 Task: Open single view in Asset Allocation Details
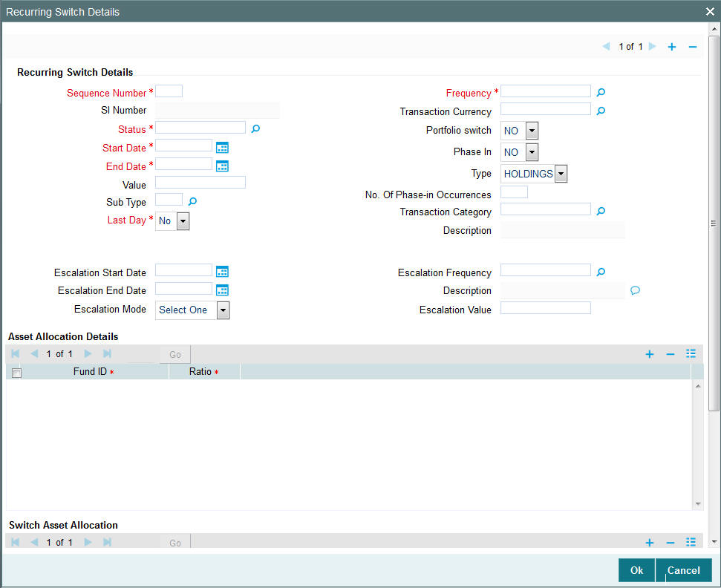[691, 353]
